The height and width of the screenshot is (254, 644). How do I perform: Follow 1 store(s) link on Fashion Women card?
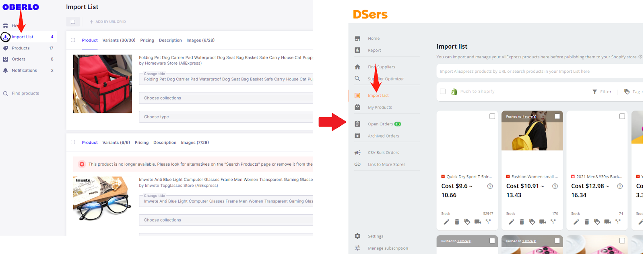[529, 117]
